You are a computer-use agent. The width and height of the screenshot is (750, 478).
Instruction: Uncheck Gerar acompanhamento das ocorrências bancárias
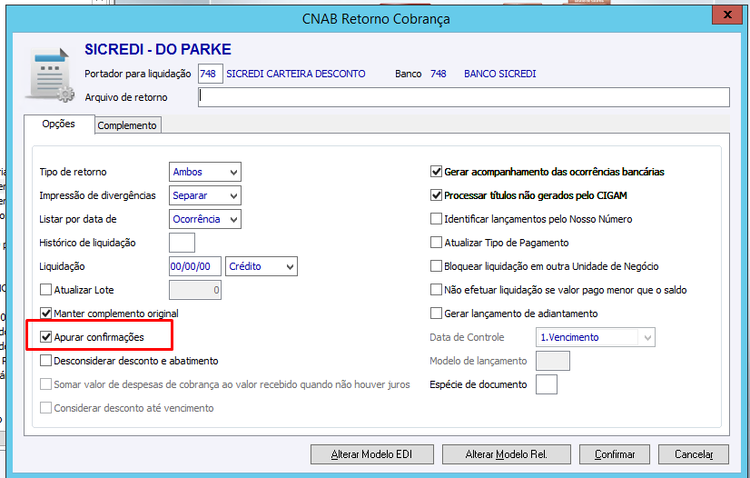click(x=436, y=171)
